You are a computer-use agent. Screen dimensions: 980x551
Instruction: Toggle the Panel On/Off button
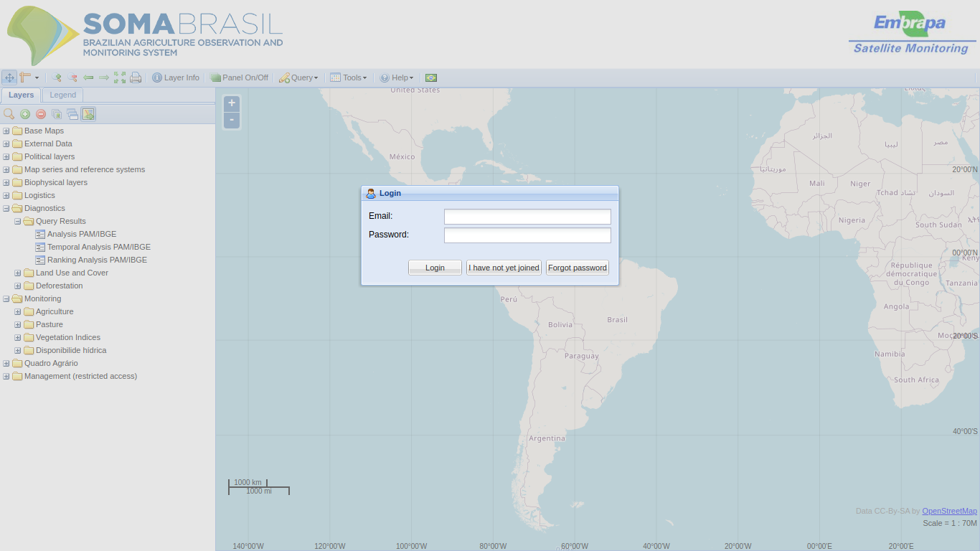tap(239, 77)
